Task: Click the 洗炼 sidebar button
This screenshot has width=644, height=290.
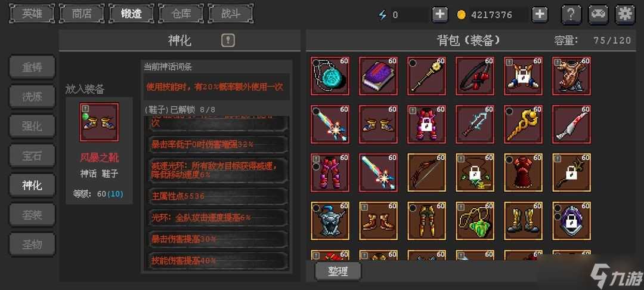Action: point(32,97)
